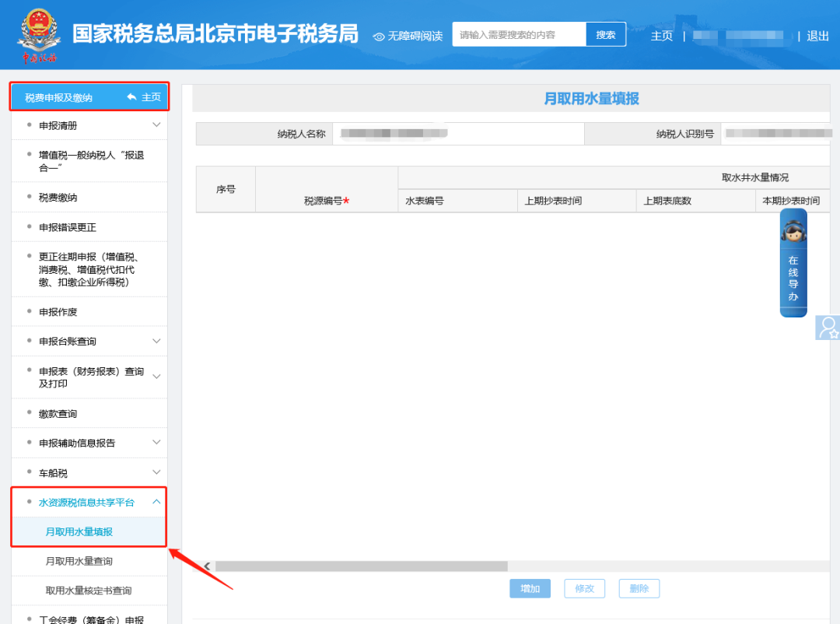Open 缴款查询 menu item
The height and width of the screenshot is (624, 840).
(89, 414)
